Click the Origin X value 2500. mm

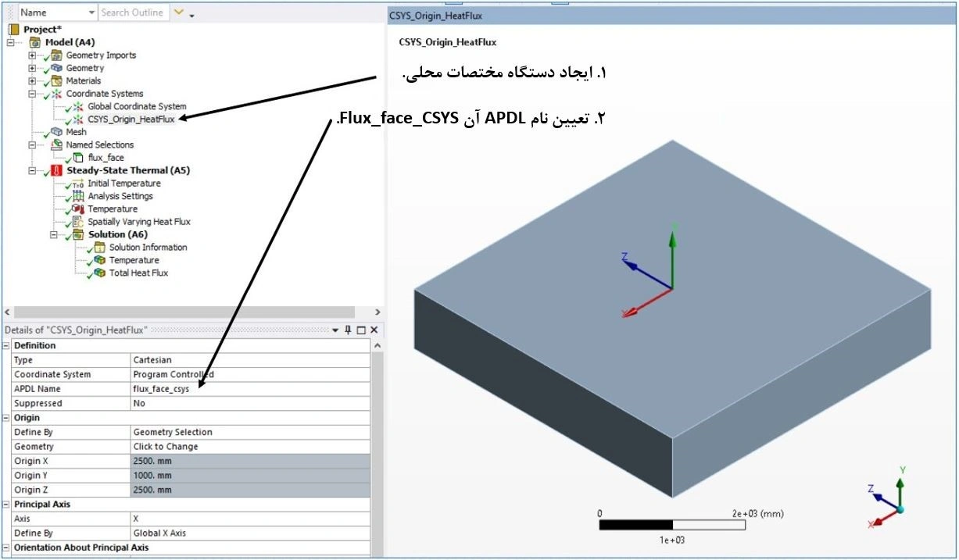click(x=250, y=461)
